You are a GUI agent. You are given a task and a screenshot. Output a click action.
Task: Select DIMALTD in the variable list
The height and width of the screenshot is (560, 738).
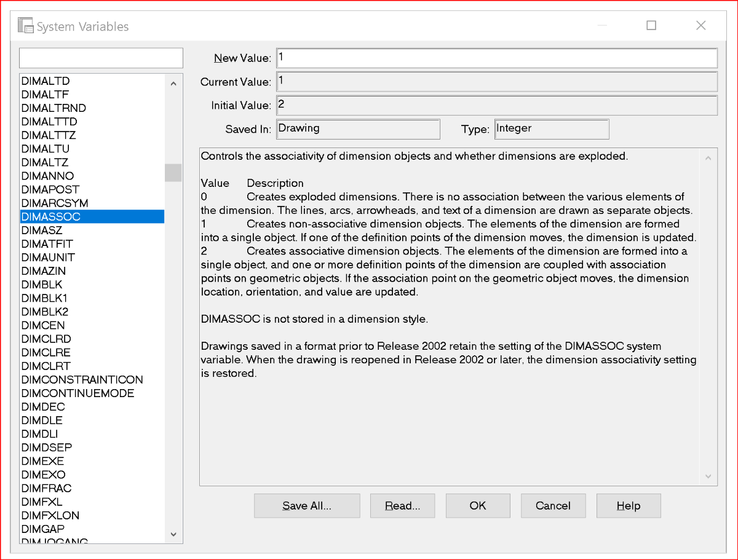coord(92,81)
